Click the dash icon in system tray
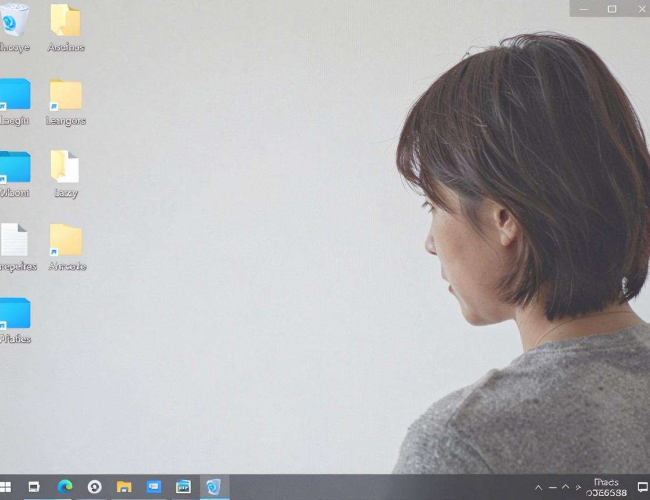This screenshot has width=650, height=500. 552,488
